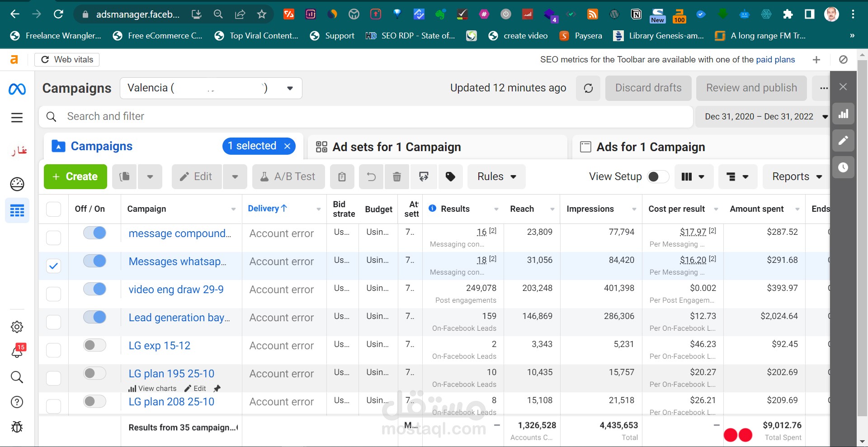Sort by the Delivery column header

pyautogui.click(x=267, y=209)
